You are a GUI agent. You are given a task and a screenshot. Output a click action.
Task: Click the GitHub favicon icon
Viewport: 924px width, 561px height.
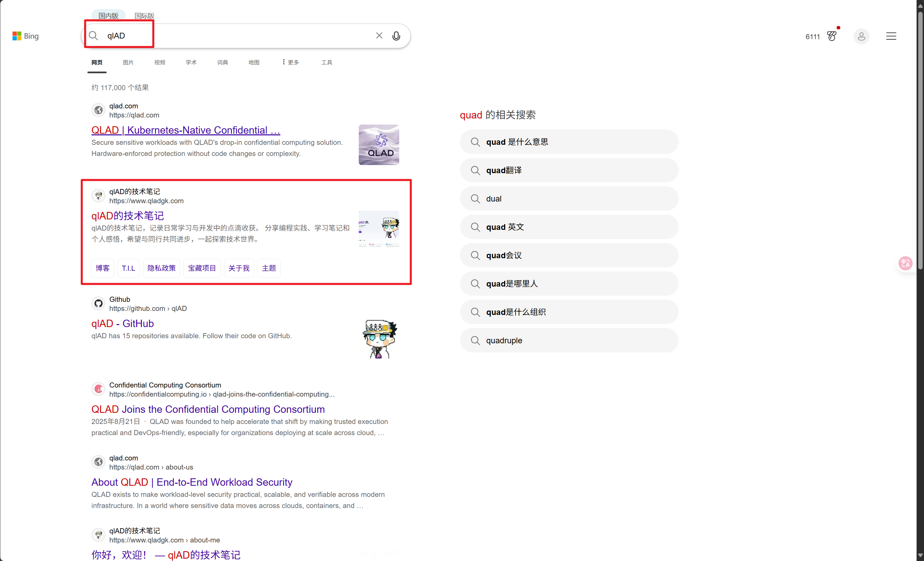click(99, 303)
